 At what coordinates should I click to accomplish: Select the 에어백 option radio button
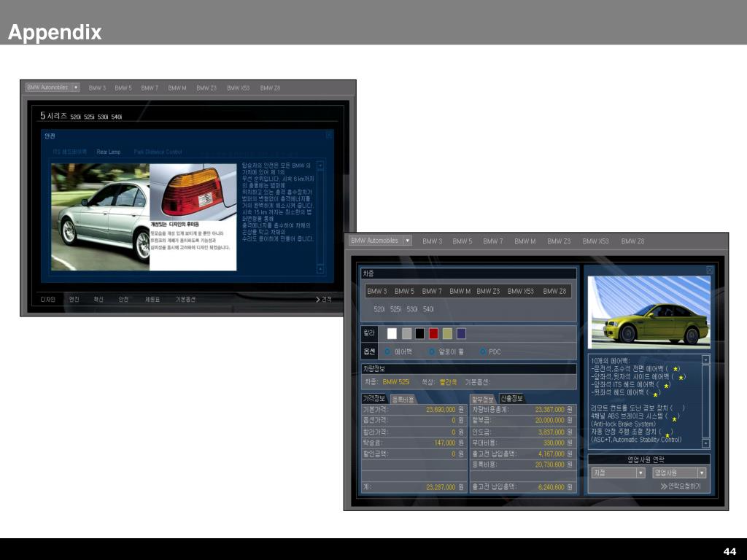pos(387,352)
